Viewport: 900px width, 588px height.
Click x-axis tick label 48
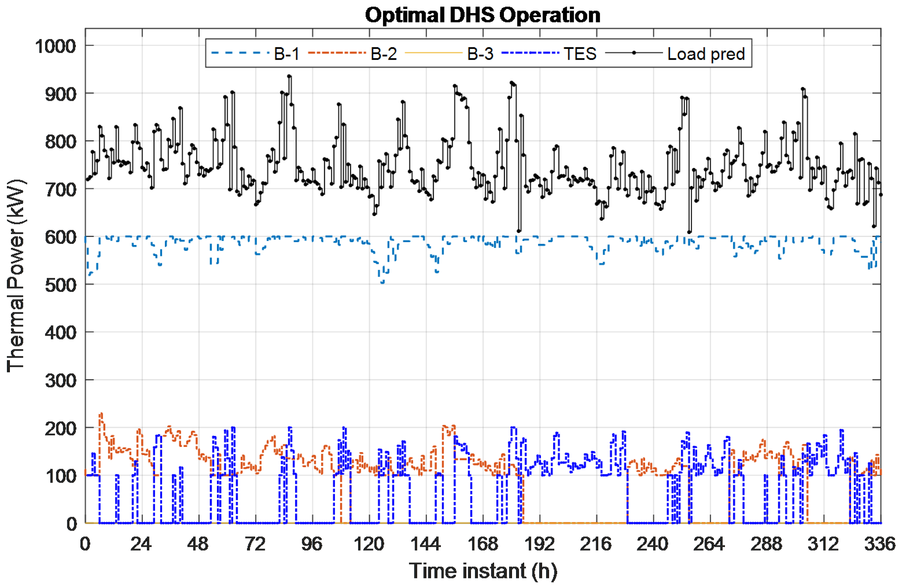[x=198, y=544]
